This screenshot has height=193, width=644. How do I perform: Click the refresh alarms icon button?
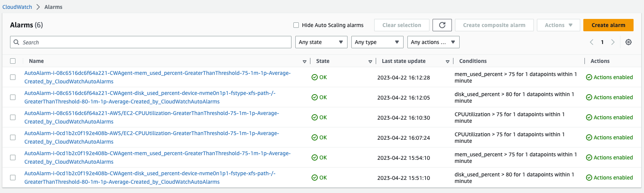click(442, 25)
